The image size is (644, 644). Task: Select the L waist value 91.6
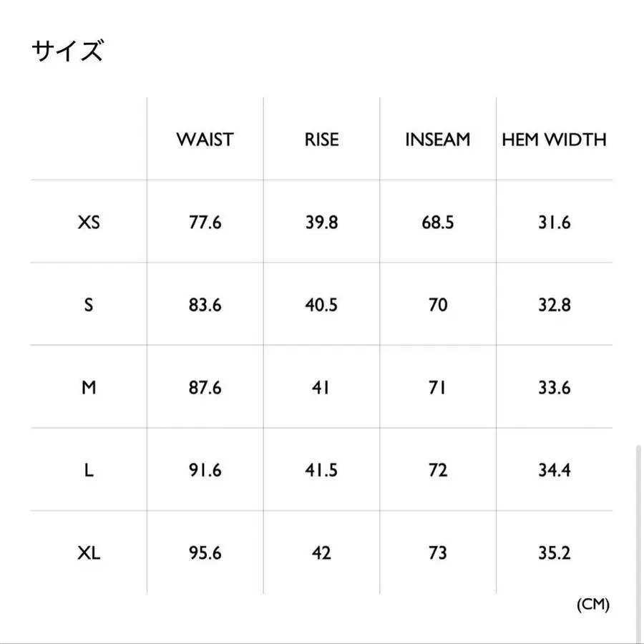pyautogui.click(x=205, y=471)
